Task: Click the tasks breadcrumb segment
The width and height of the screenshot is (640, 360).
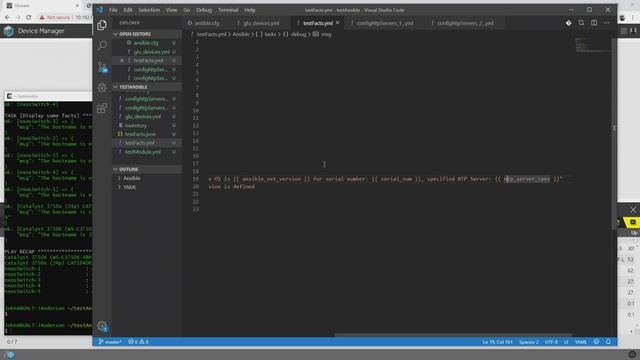Action: 266,34
